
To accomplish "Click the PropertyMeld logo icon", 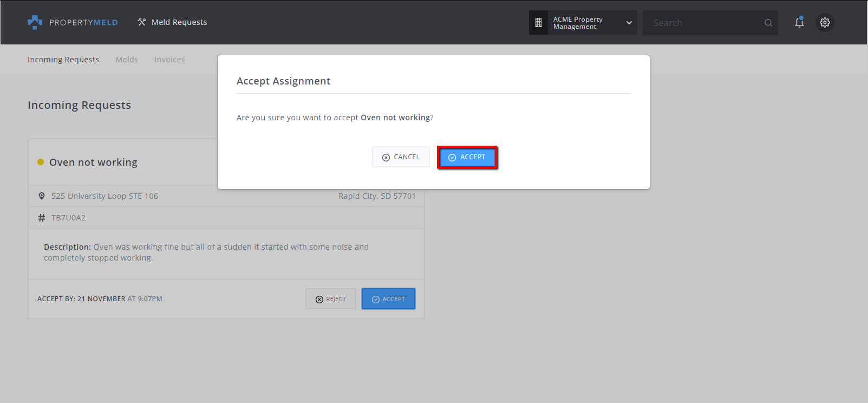I will coord(35,22).
